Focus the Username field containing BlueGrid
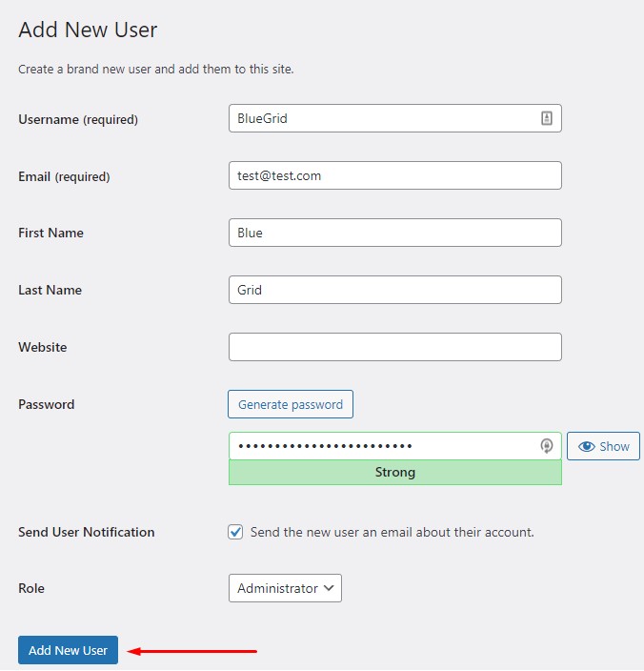Viewport: 644px width, 671px height. 395,118
